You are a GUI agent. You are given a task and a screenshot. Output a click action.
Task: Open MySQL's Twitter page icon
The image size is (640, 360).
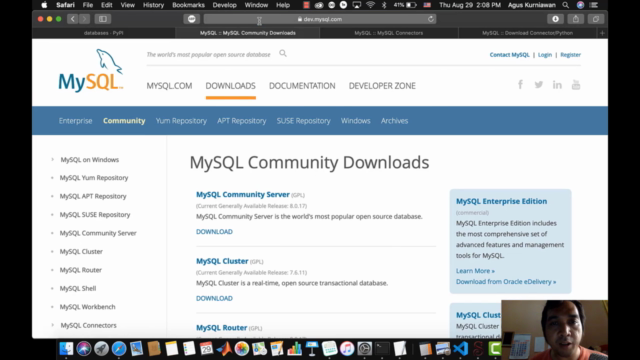pos(539,84)
